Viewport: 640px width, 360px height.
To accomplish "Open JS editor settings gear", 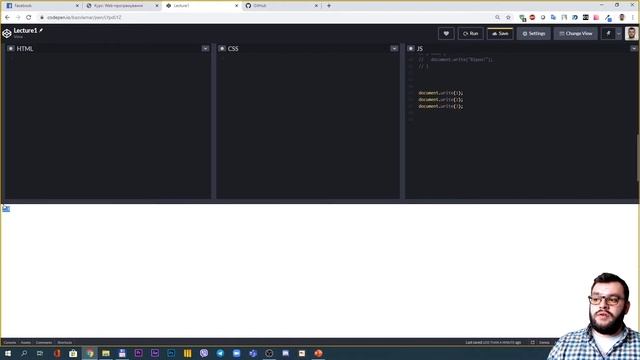I will click(411, 48).
